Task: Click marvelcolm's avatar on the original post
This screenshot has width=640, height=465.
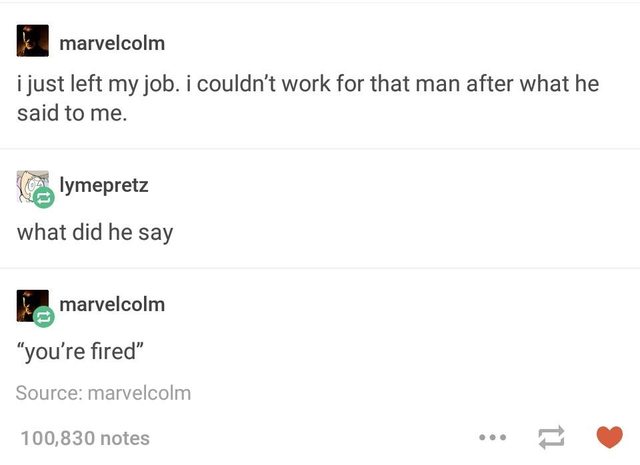Action: pos(31,42)
